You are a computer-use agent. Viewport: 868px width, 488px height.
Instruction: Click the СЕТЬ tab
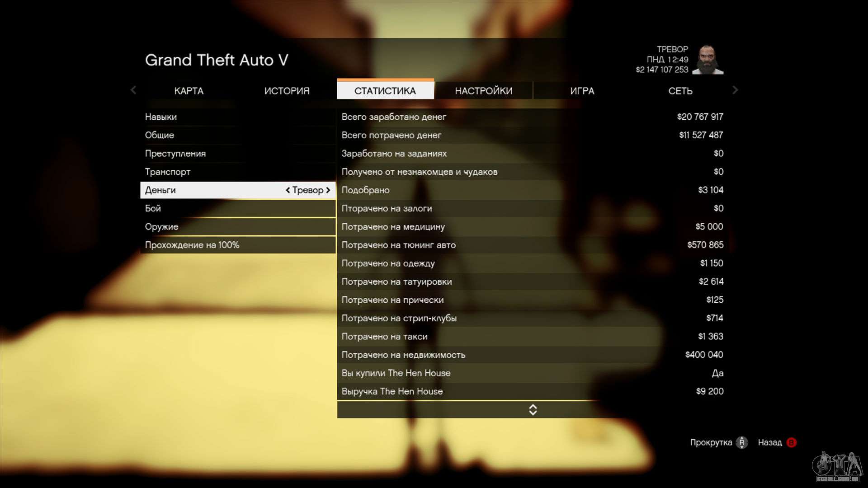click(680, 90)
